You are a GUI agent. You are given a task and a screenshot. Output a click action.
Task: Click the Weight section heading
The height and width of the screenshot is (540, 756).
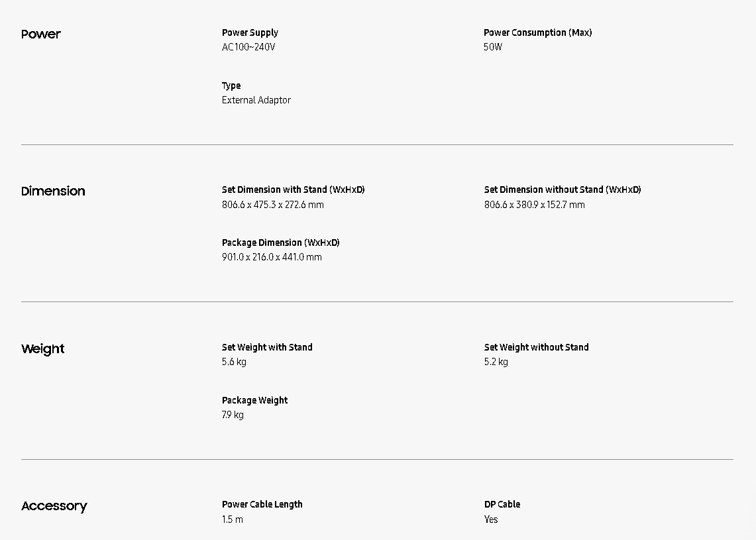(43, 349)
